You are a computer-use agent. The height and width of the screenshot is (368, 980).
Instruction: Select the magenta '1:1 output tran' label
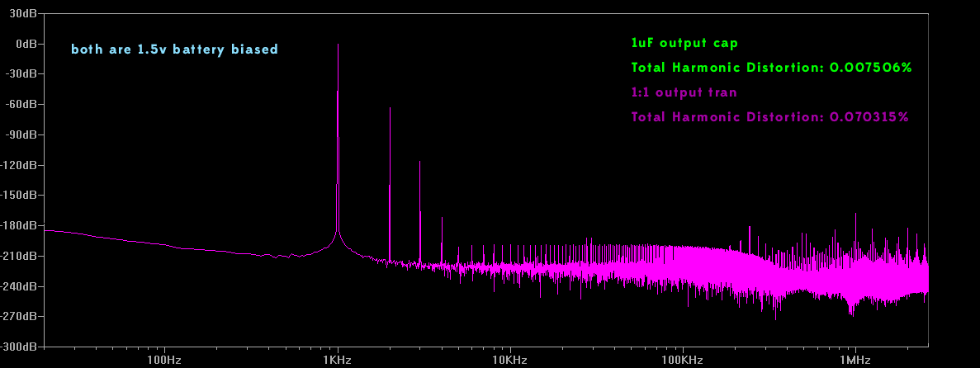(x=684, y=92)
